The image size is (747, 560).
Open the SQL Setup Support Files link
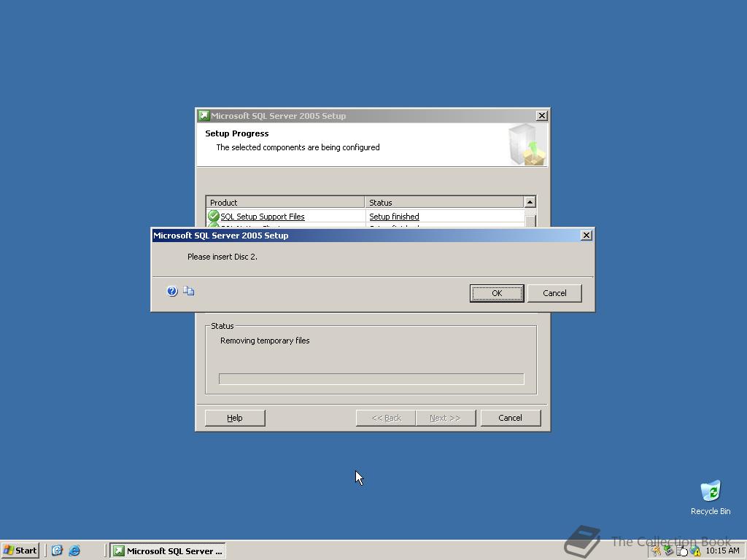[263, 216]
